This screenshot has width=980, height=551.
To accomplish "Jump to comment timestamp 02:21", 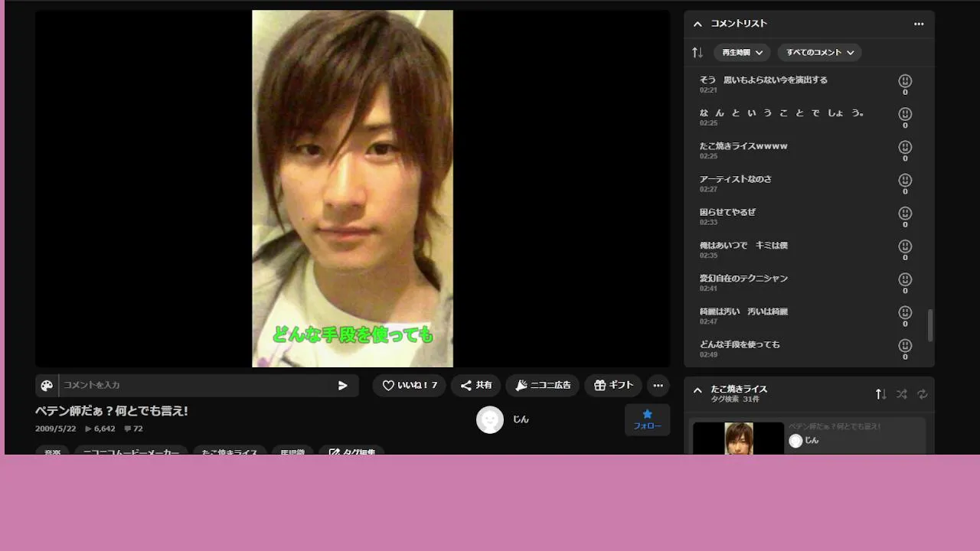I will (x=708, y=90).
